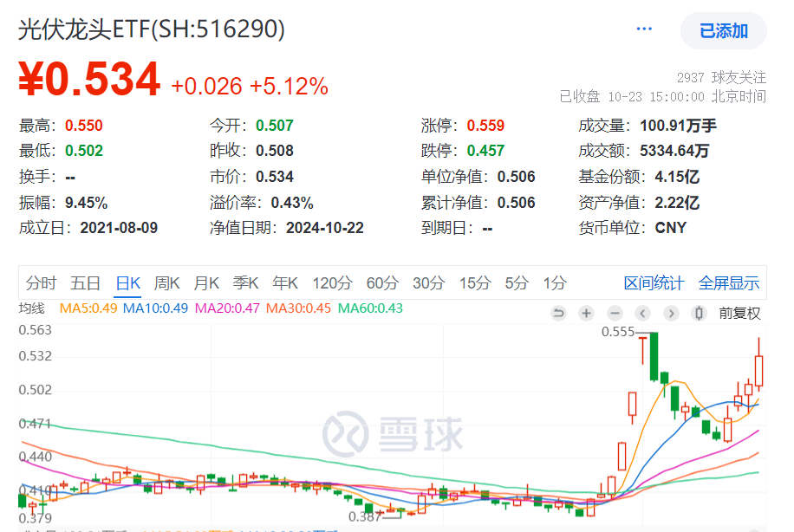Click the +5.12% change percentage

[289, 86]
